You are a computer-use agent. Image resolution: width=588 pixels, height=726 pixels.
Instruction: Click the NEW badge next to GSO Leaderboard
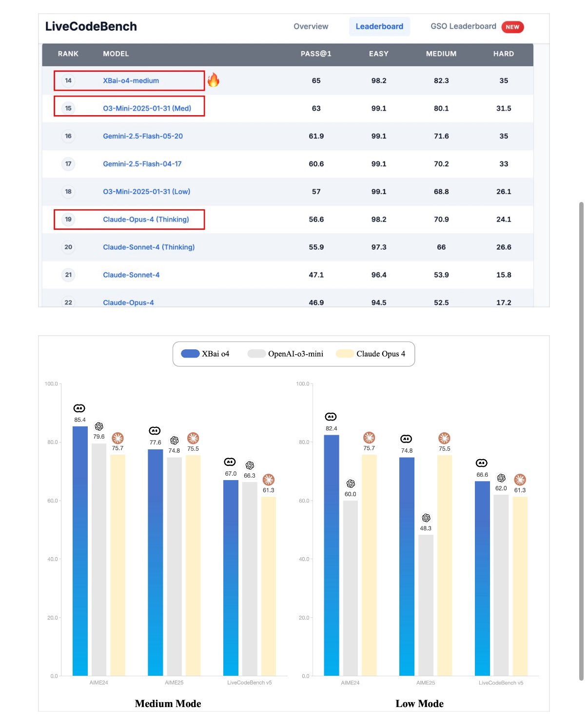[x=512, y=27]
